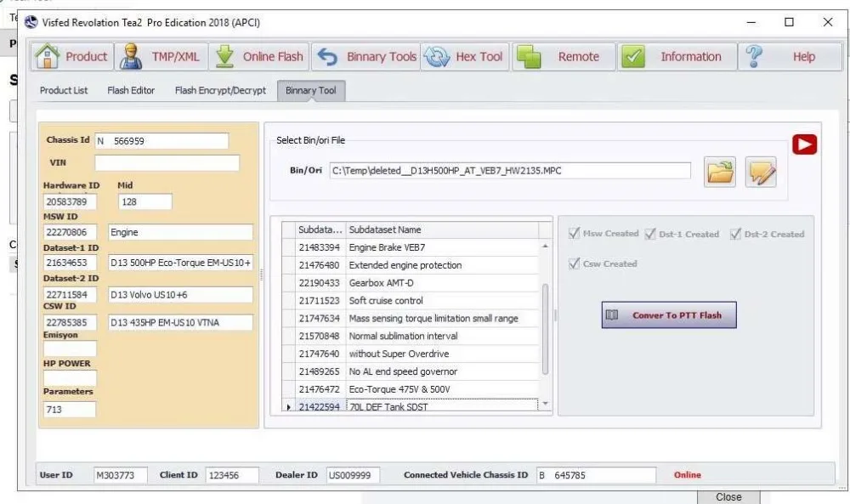850x504 pixels.
Task: Select the Gearbox AMT-D row
Action: click(x=410, y=283)
